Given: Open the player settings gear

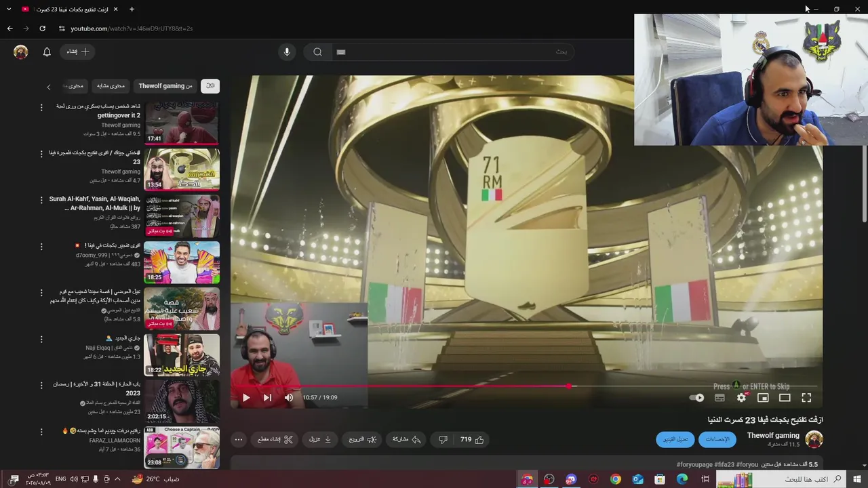Looking at the screenshot, I should [x=741, y=398].
